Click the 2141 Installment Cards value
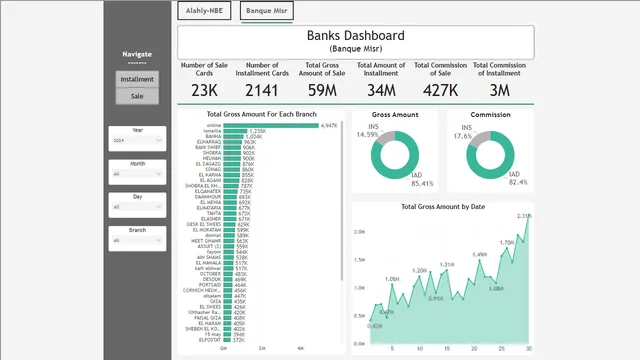This screenshot has height=360, width=640. (262, 90)
